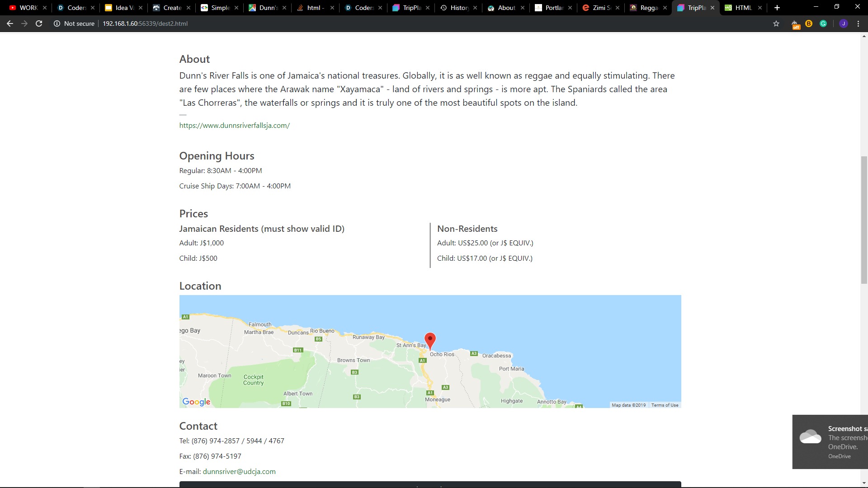This screenshot has width=868, height=488.
Task: Click the Not secure info icon
Action: click(x=57, y=23)
